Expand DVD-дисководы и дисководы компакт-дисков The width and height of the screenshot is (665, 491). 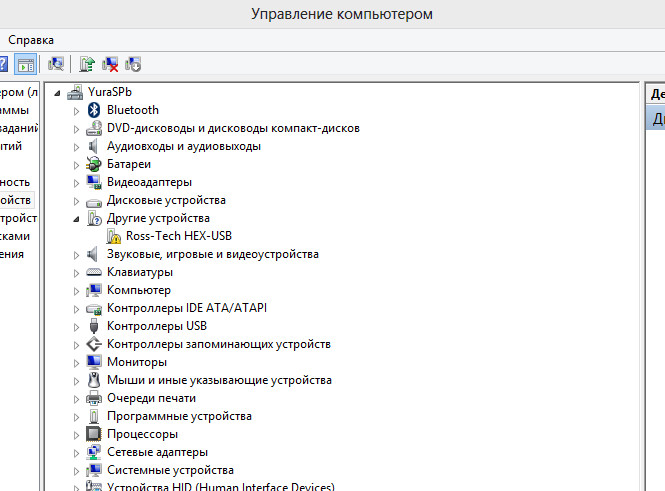pyautogui.click(x=76, y=129)
